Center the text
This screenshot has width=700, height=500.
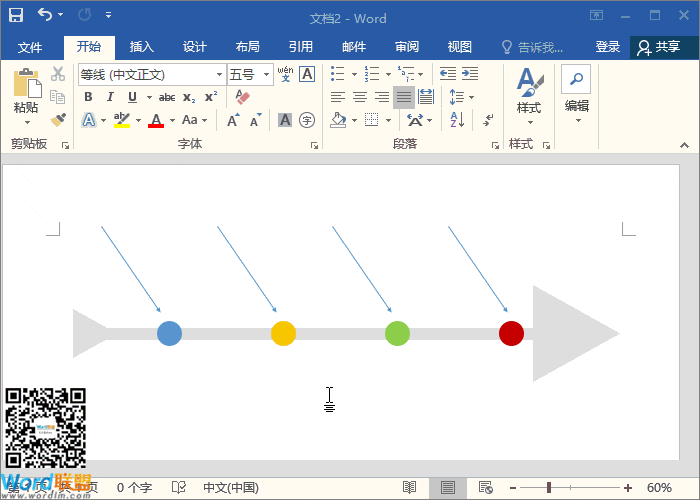[360, 97]
